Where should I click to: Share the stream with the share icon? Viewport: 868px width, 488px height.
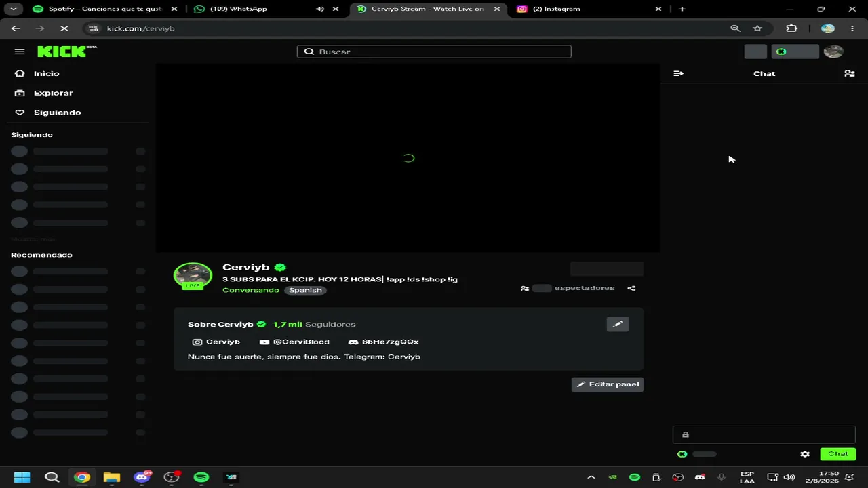point(631,288)
